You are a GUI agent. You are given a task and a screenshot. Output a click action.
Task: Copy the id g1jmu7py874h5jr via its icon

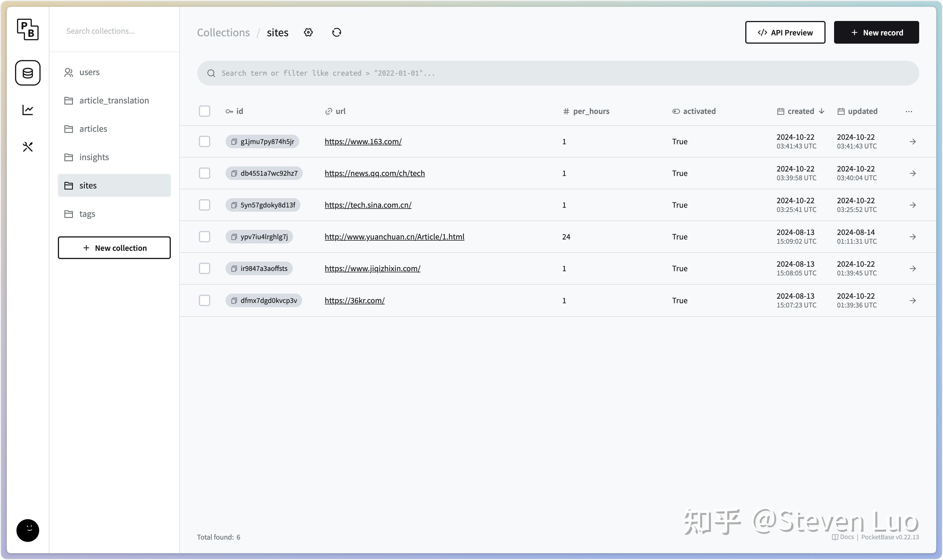pos(233,141)
